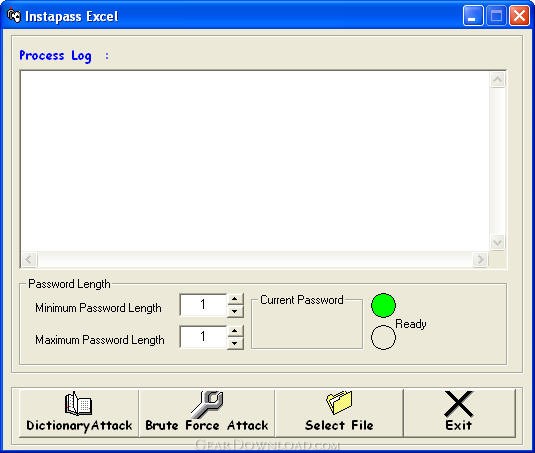Image resolution: width=535 pixels, height=453 pixels.
Task: Click the wrench Brute Force Attack icon
Action: [x=207, y=405]
